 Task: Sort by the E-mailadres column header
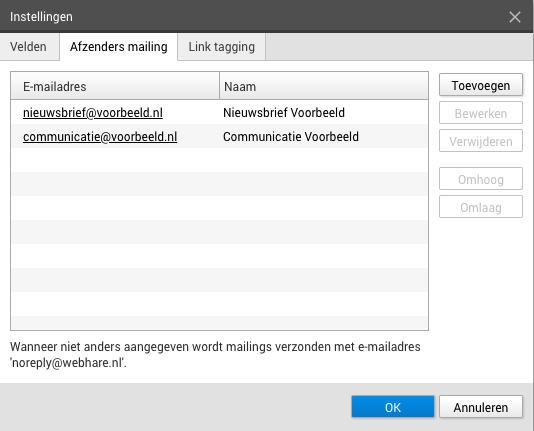[115, 86]
